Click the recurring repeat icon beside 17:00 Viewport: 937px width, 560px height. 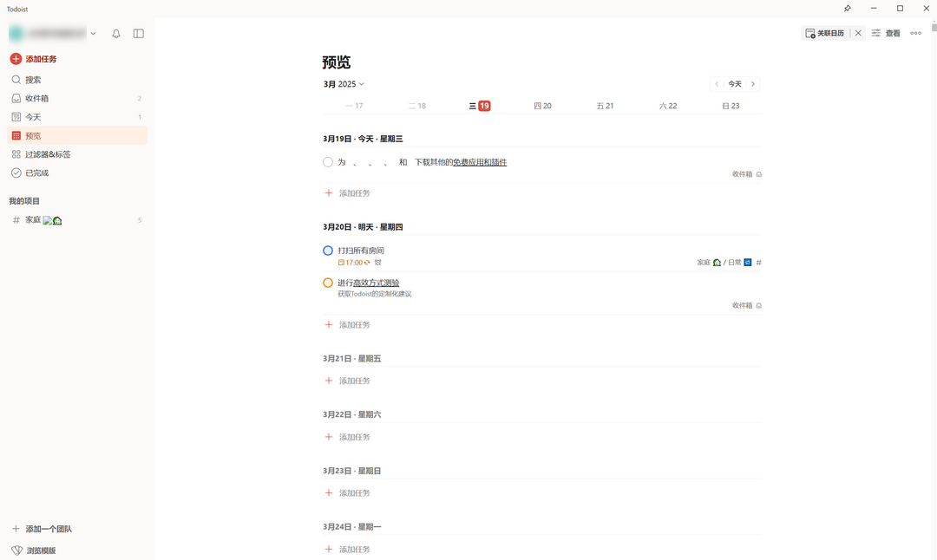(x=367, y=263)
